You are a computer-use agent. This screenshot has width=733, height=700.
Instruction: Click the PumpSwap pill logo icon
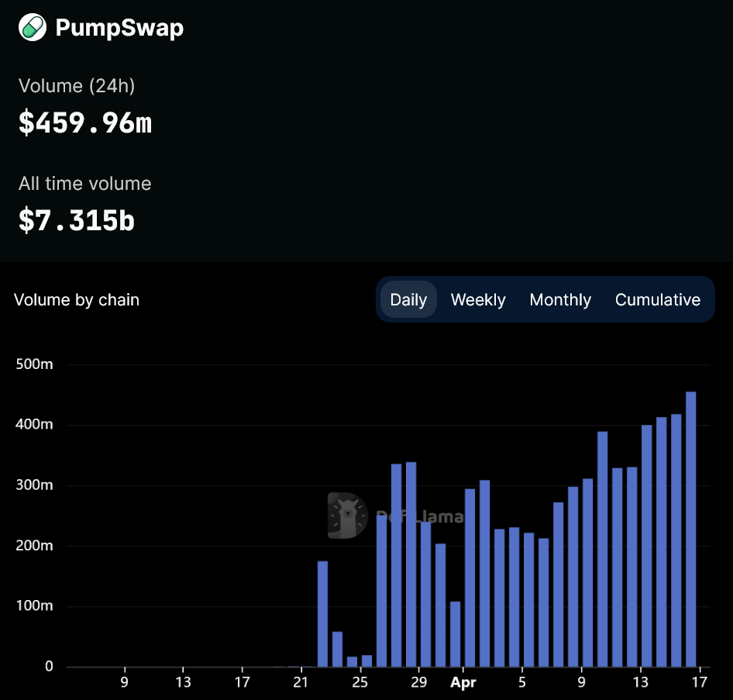tap(33, 28)
